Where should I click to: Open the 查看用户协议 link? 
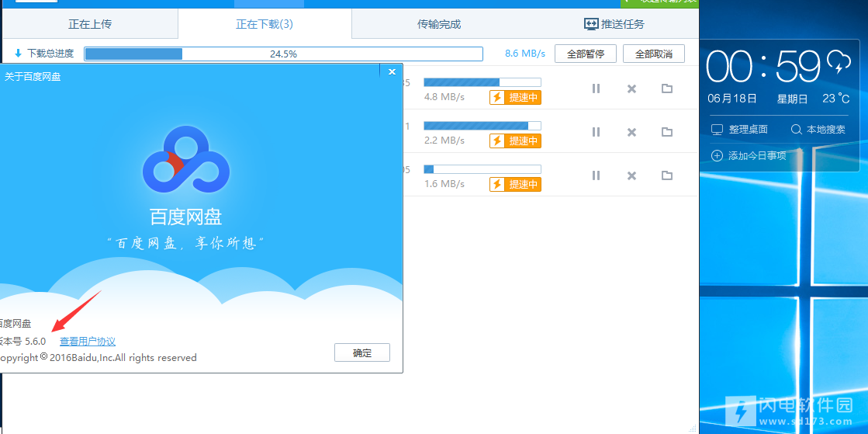[88, 342]
